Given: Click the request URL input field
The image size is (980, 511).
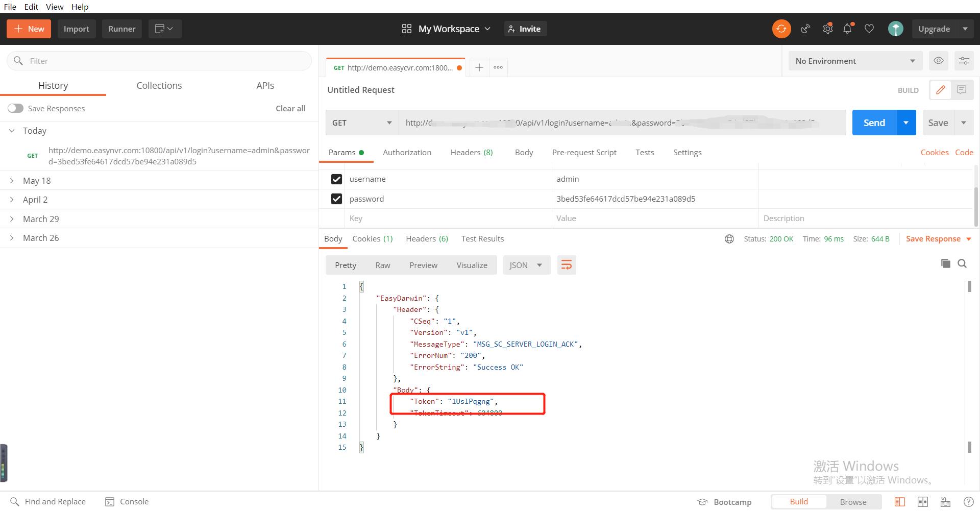Looking at the screenshot, I should click(622, 123).
